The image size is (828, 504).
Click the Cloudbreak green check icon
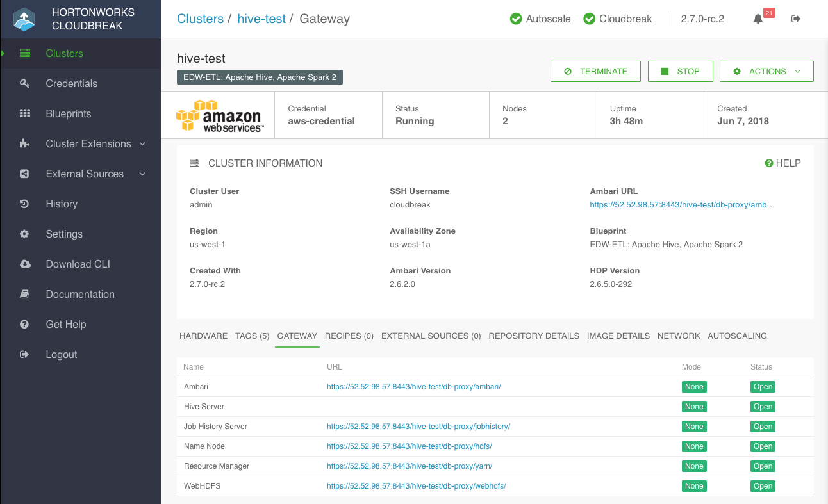pos(590,19)
